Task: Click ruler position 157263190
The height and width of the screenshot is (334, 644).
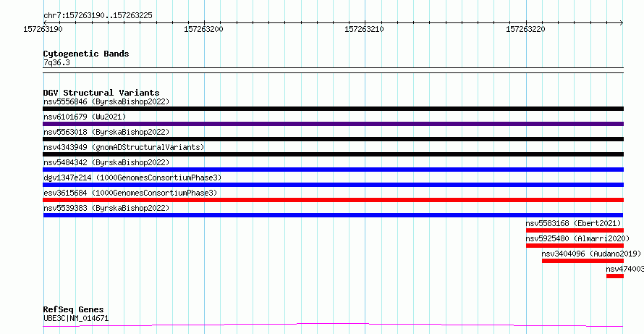Action: point(43,29)
